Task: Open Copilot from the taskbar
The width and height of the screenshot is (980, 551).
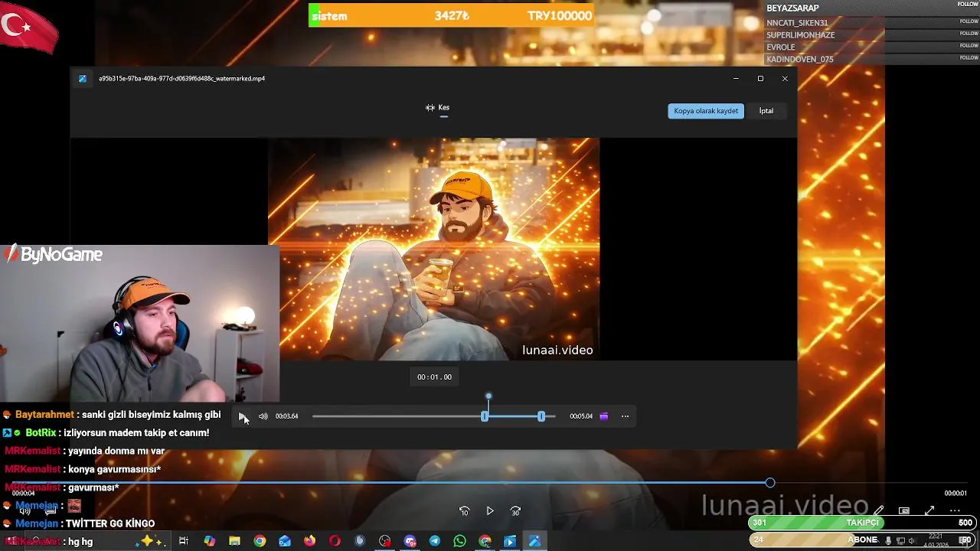Action: [210, 541]
